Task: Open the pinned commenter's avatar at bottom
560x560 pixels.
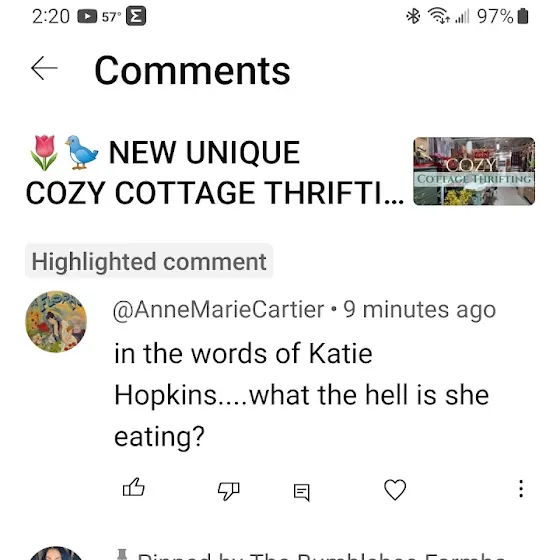Action: click(x=56, y=553)
